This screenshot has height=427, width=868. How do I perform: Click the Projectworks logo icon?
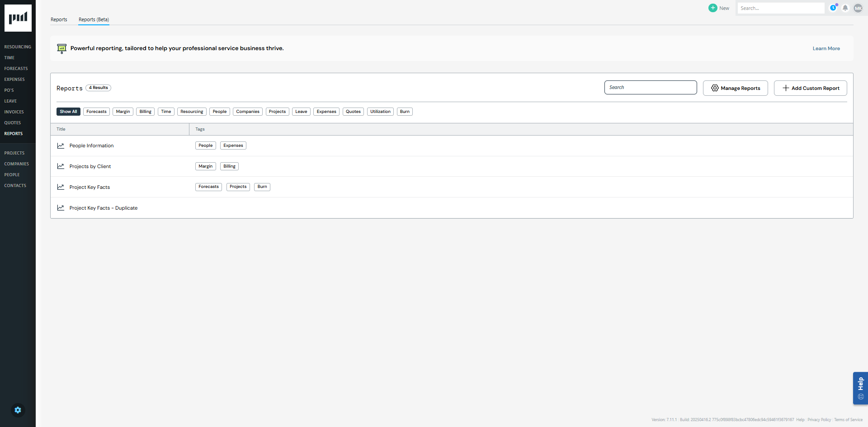click(18, 18)
